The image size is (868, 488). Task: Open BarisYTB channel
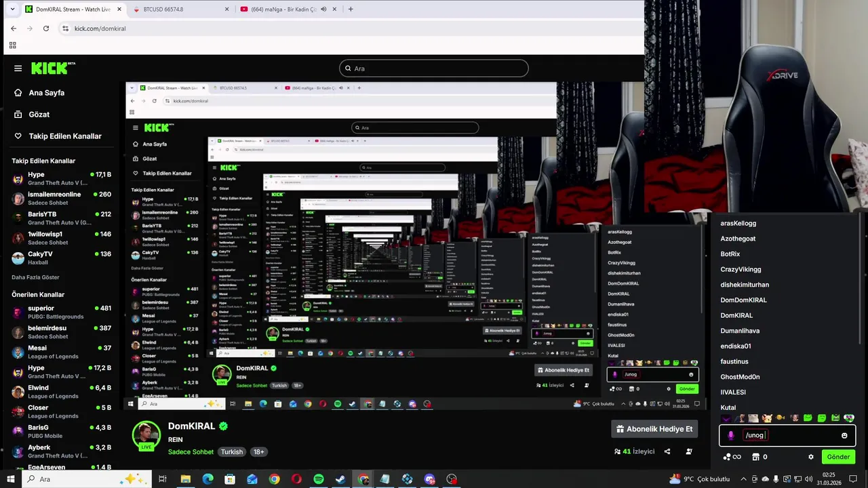(x=61, y=218)
